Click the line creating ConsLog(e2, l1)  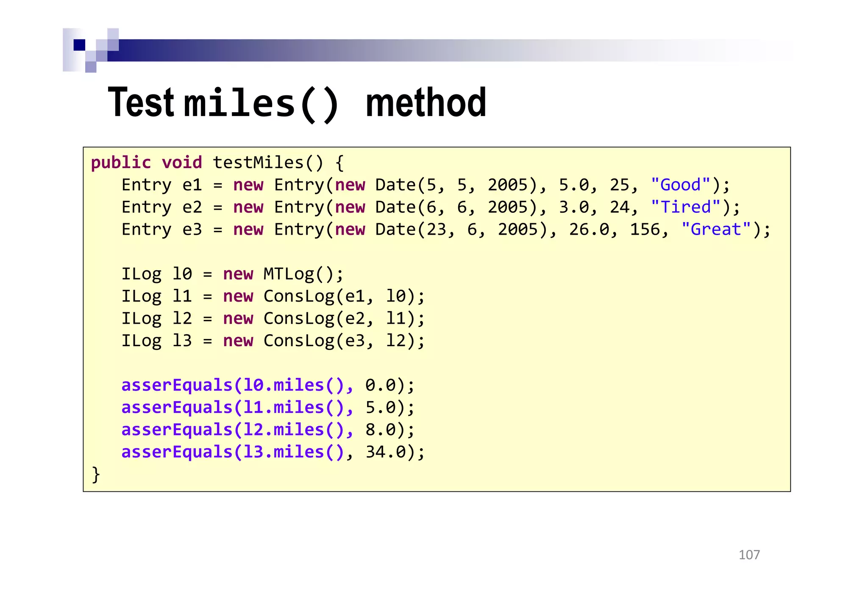[x=273, y=319]
